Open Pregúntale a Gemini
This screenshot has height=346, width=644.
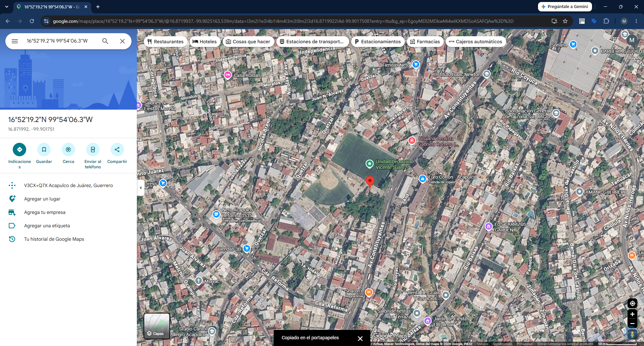click(x=565, y=7)
